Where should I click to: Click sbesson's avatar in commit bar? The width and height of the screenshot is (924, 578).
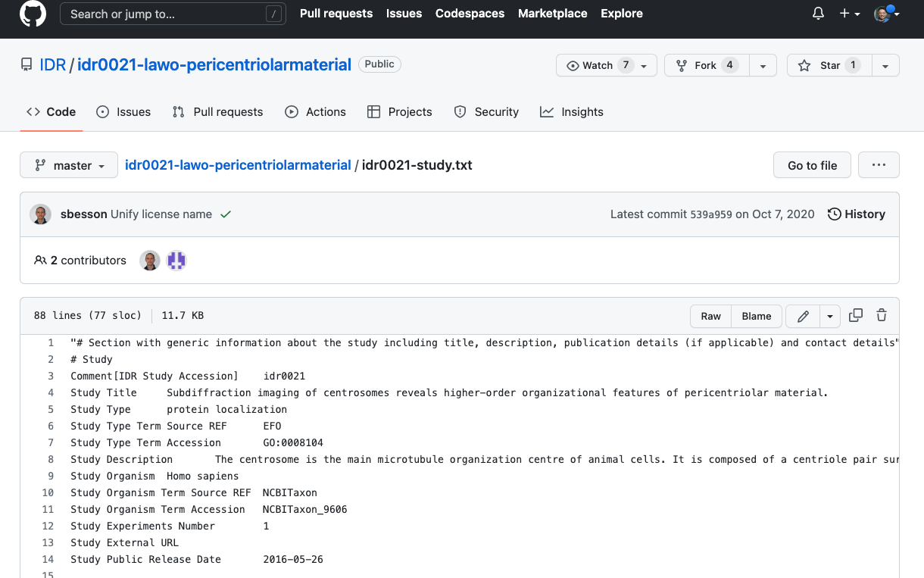[x=40, y=214]
